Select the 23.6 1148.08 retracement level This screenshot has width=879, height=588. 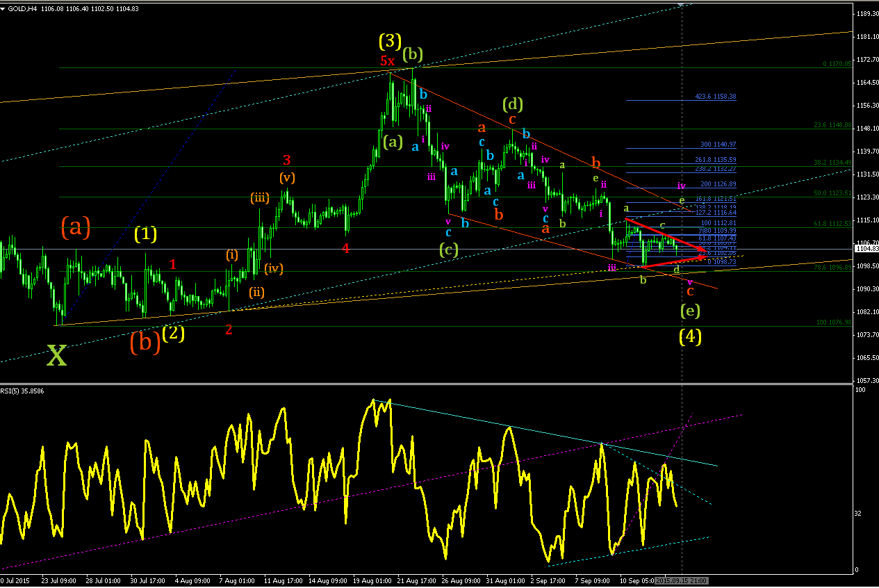(x=832, y=125)
